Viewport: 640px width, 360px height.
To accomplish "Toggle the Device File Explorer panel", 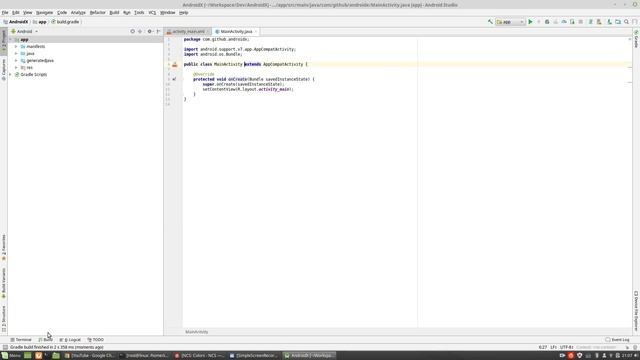I will 636,311.
